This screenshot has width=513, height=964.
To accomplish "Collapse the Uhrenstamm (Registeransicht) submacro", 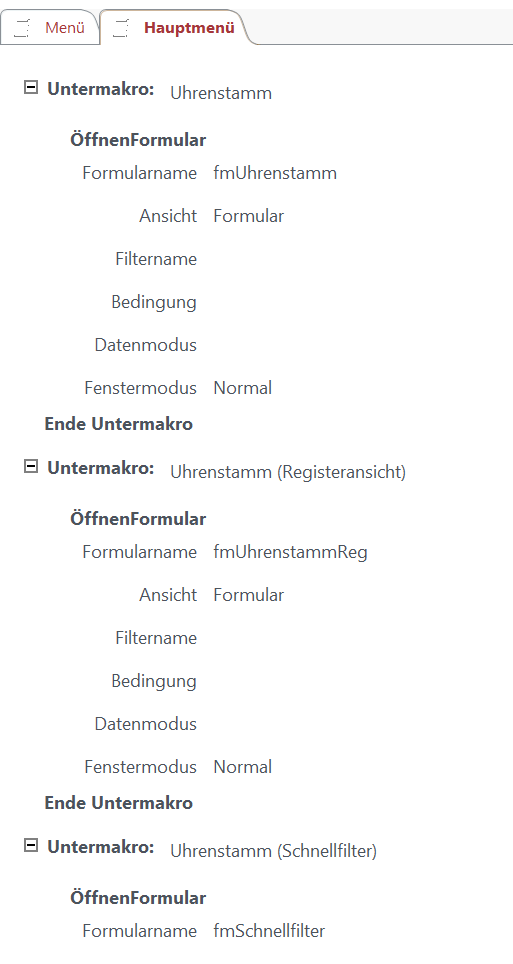I will tap(30, 467).
